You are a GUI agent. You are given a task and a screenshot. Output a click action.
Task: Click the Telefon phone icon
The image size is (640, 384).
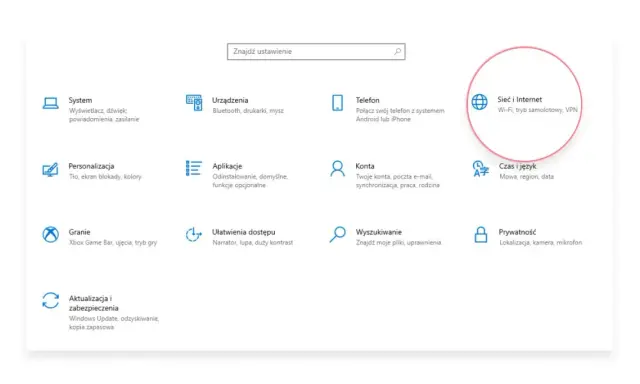pyautogui.click(x=337, y=103)
